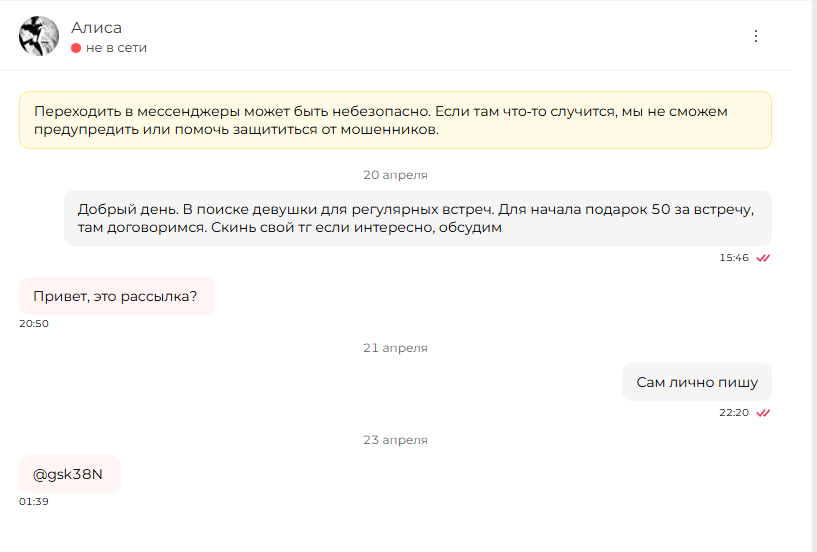
Task: Click the 01:39 message timestamp
Action: (x=34, y=502)
